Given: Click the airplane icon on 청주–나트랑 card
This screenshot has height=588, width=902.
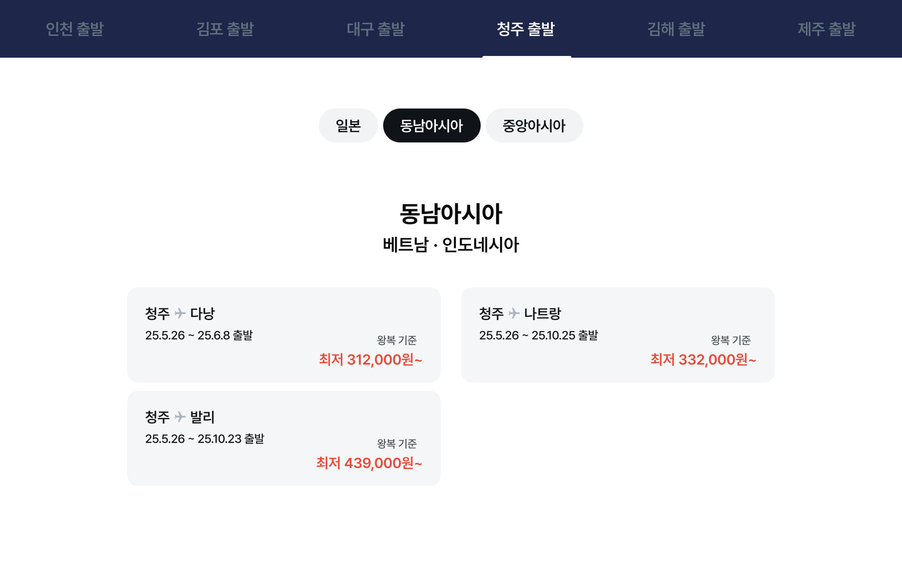Looking at the screenshot, I should [x=514, y=313].
